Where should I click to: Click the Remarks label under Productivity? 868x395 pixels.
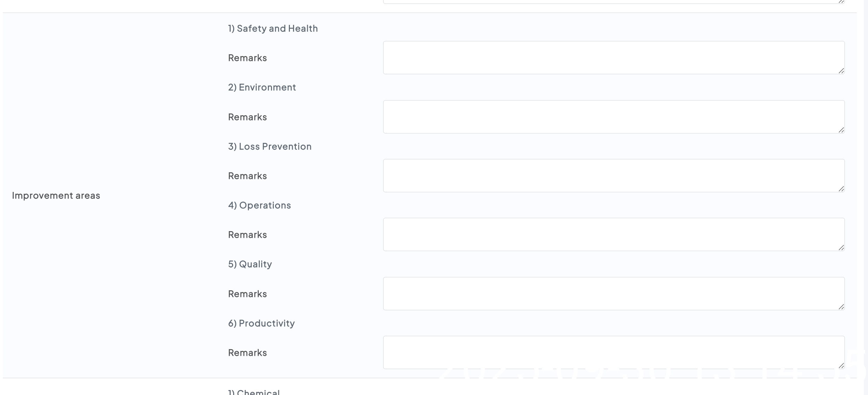coord(247,353)
